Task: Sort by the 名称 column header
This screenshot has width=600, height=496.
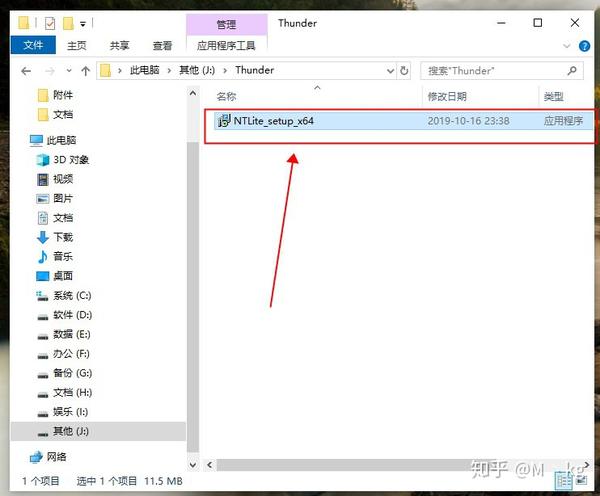Action: (x=226, y=96)
